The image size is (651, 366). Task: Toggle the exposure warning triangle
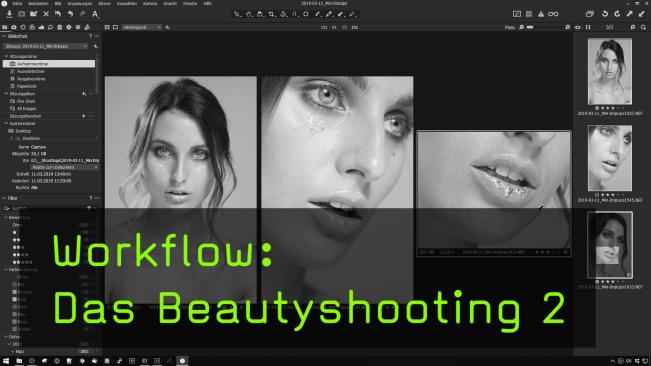541,14
